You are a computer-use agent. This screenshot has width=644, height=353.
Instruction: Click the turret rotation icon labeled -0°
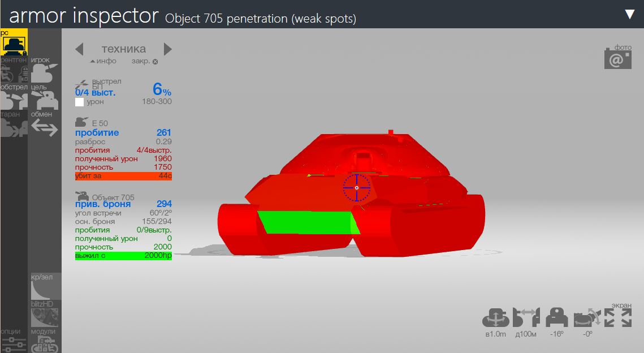pyautogui.click(x=587, y=318)
